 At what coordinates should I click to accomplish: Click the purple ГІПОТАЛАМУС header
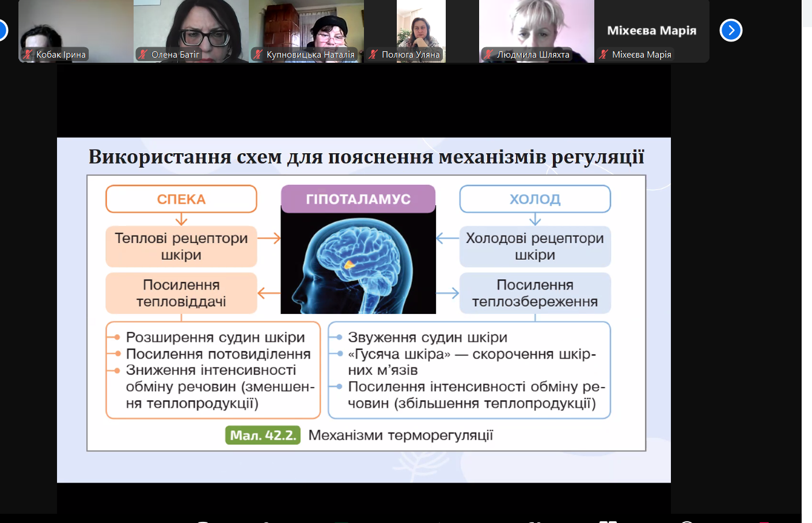coord(358,199)
